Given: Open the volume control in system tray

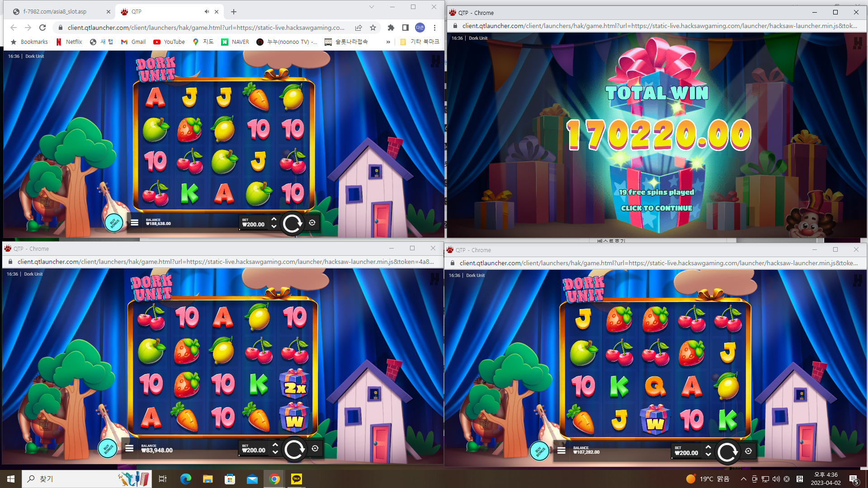Looking at the screenshot, I should click(776, 479).
